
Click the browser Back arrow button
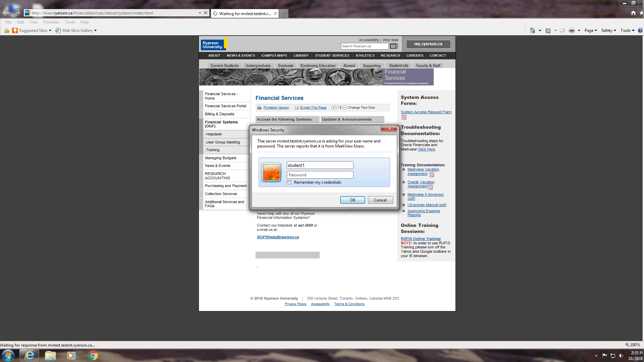coord(6,13)
